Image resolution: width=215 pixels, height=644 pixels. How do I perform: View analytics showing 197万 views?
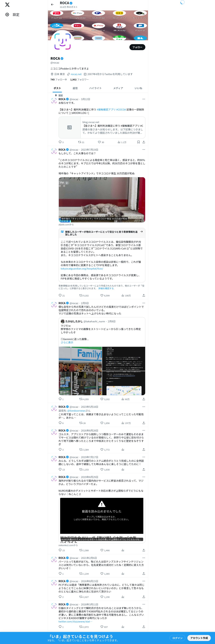[126, 423]
